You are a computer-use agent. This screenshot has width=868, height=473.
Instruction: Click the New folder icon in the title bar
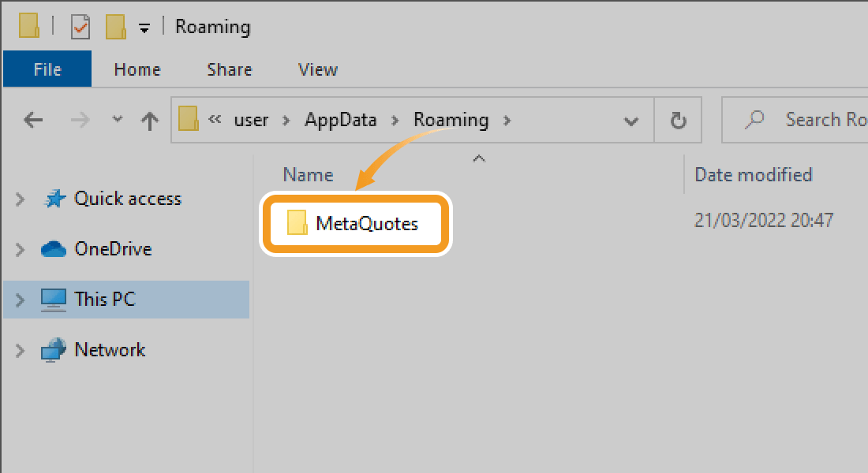(116, 27)
